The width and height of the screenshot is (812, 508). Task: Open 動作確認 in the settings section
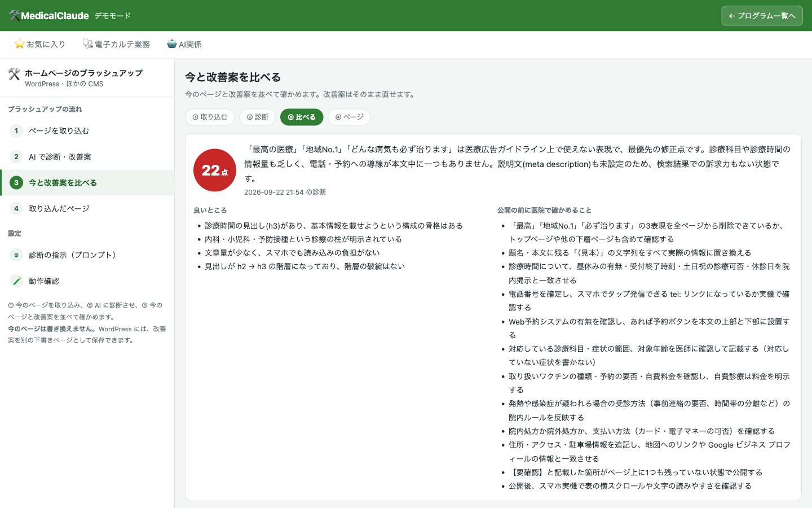point(87,281)
